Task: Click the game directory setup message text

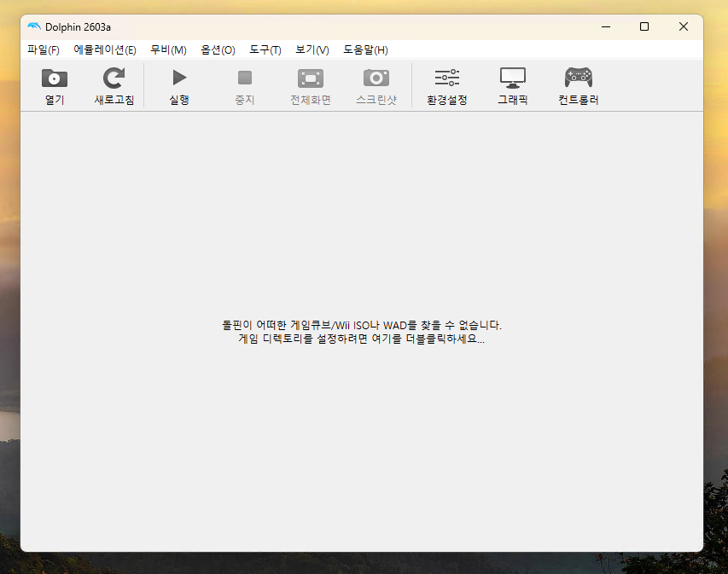Action: (x=362, y=332)
